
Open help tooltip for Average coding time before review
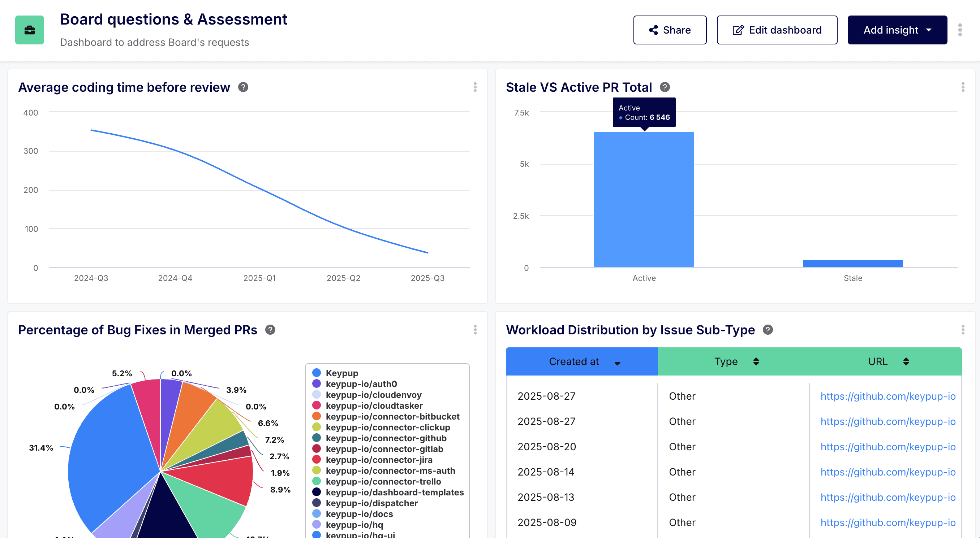coord(244,87)
